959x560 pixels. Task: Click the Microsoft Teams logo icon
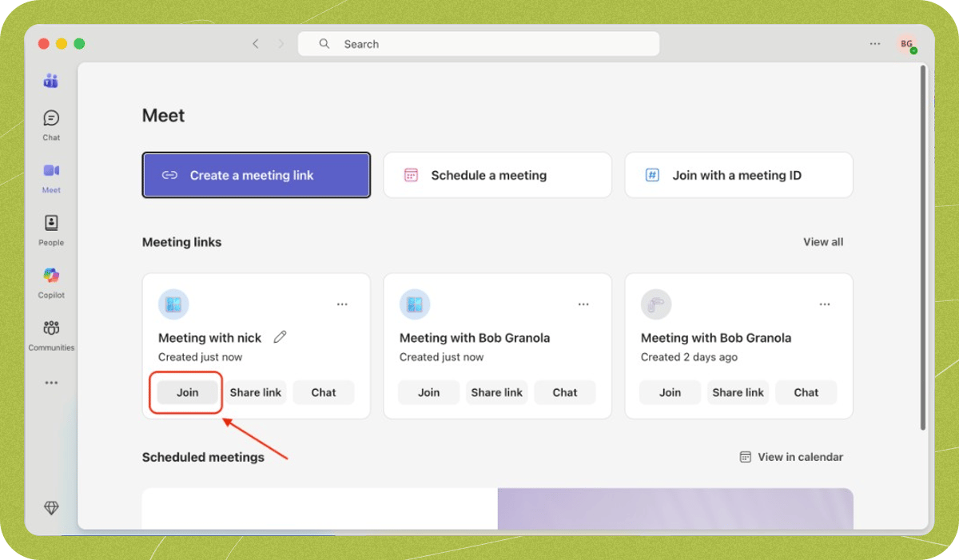coord(51,81)
